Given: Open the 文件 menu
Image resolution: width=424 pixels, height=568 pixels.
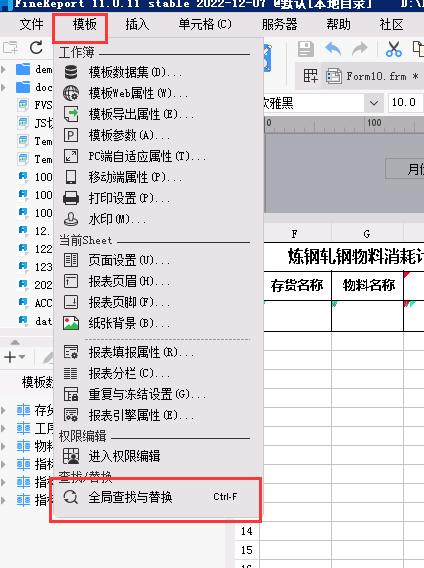Looking at the screenshot, I should 31,25.
